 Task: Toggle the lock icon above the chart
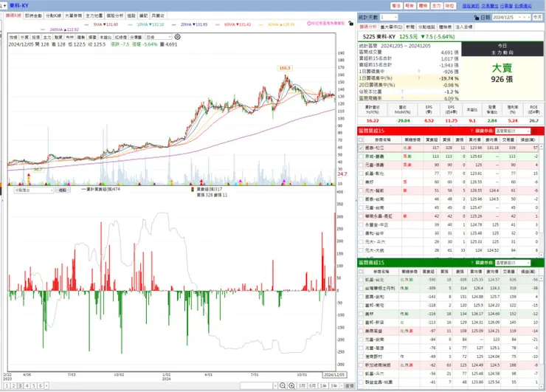tap(350, 24)
